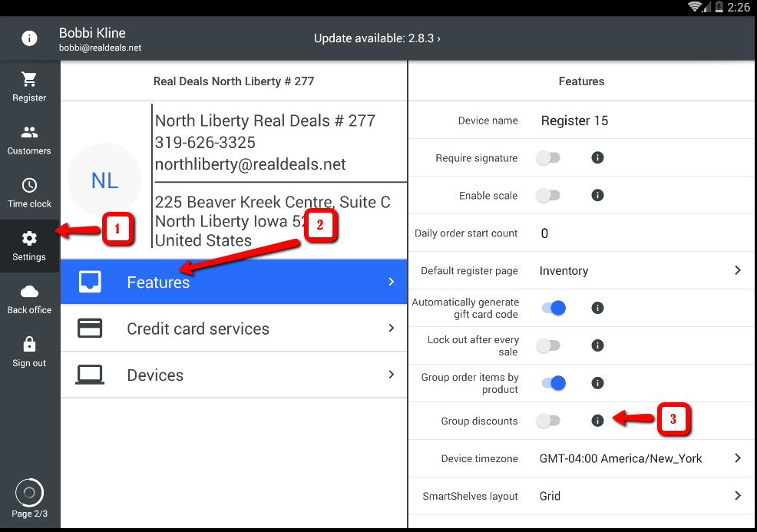Click the NL store avatar

click(x=104, y=180)
